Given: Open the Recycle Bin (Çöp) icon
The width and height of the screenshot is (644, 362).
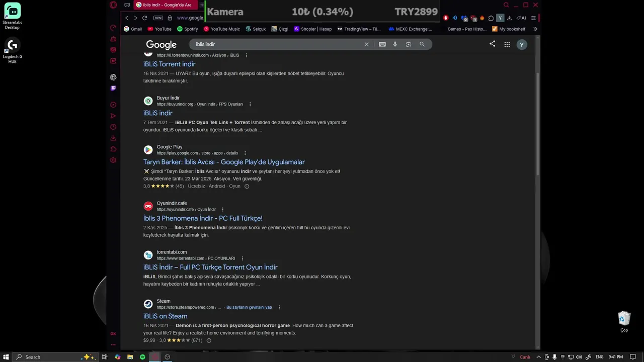Looking at the screenshot, I should [624, 322].
